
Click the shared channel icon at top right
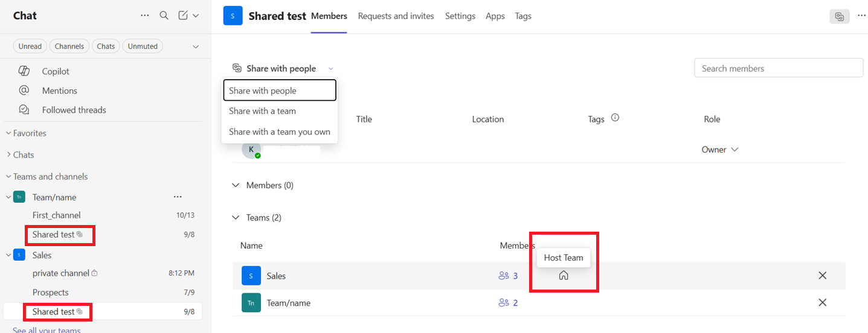tap(839, 17)
